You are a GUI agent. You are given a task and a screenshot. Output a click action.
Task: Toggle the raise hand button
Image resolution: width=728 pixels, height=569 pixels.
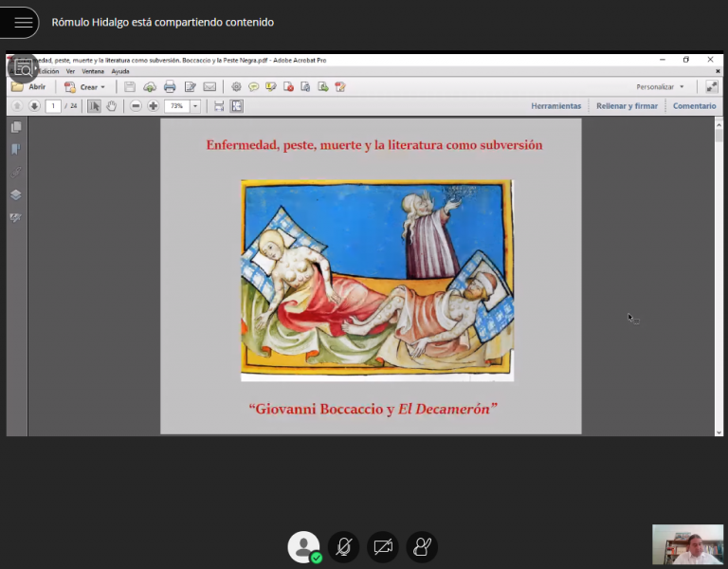coord(422,546)
